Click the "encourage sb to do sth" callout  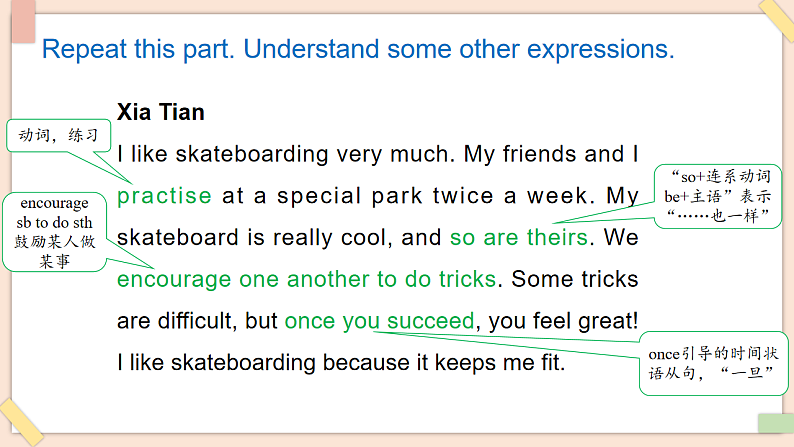(x=54, y=233)
